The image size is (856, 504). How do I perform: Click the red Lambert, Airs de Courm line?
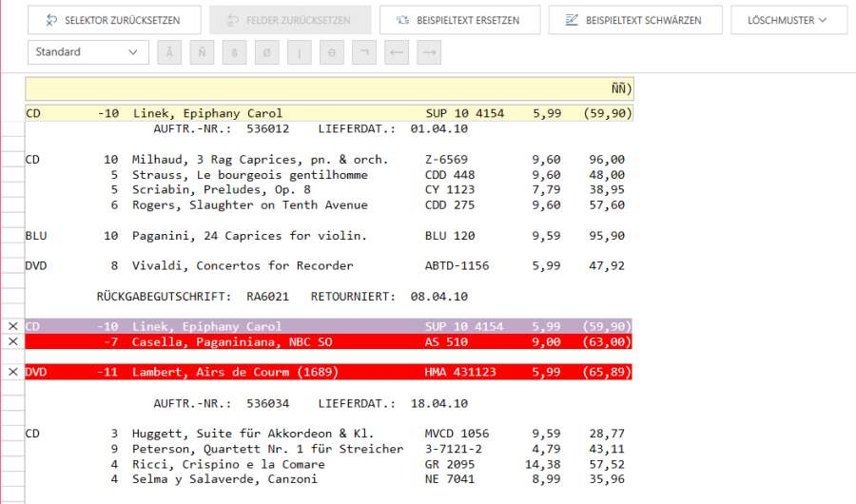329,372
